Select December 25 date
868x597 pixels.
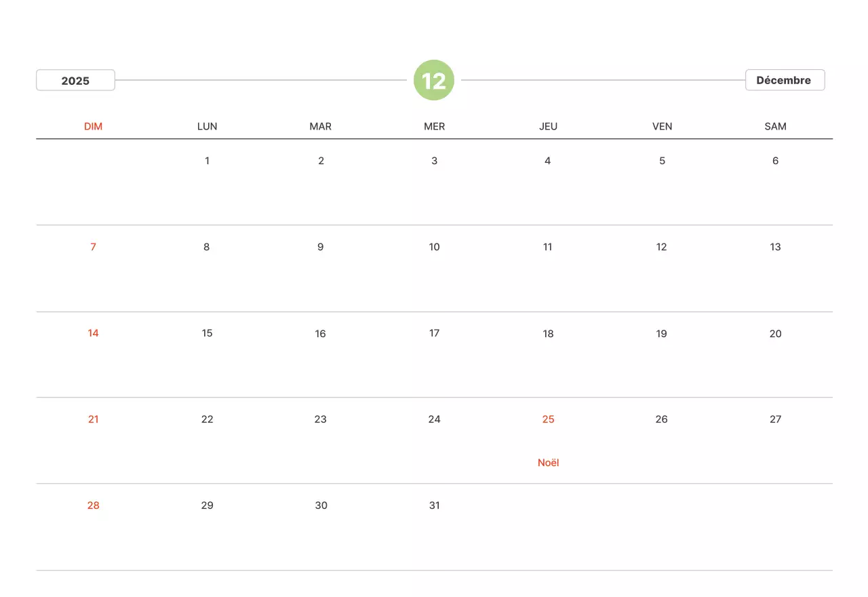click(548, 419)
